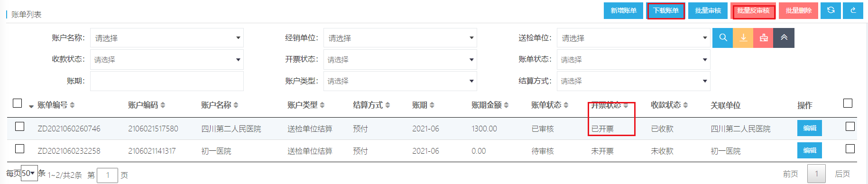
Task: Click the 批量删除 button
Action: click(x=798, y=10)
